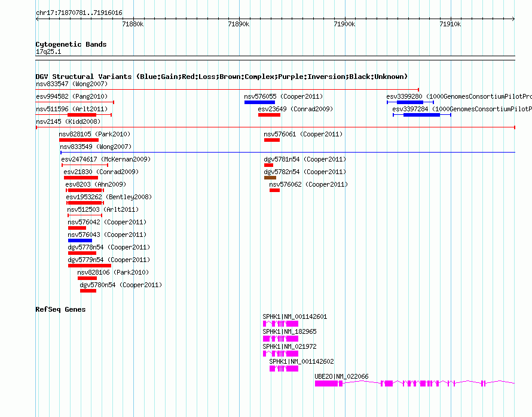The image size is (532, 417).
Task: Select the esv994582 (Pang2010) variant label
Action: [x=72, y=96]
